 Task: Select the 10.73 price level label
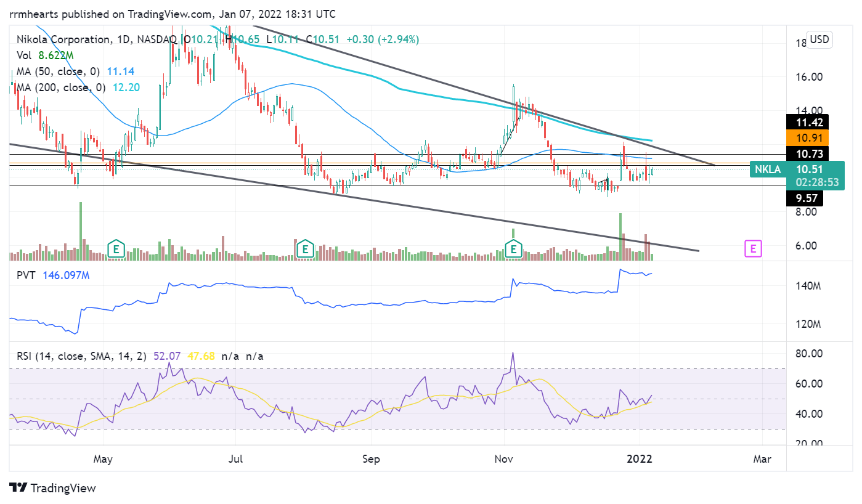coord(808,153)
